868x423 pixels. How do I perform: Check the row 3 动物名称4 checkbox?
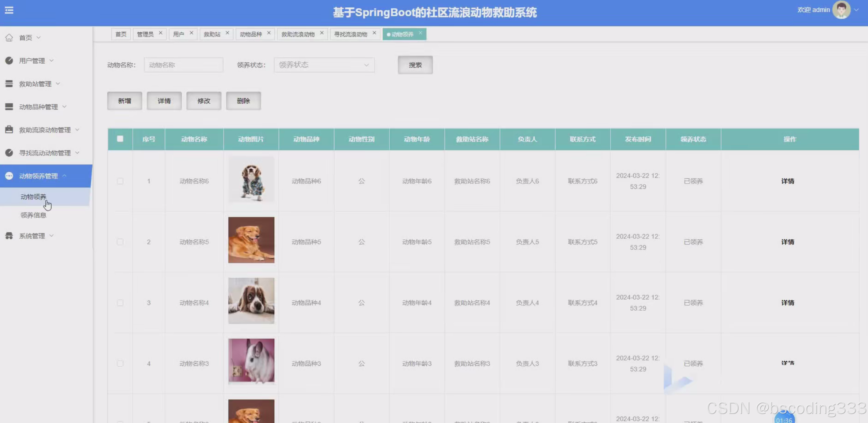(x=120, y=303)
